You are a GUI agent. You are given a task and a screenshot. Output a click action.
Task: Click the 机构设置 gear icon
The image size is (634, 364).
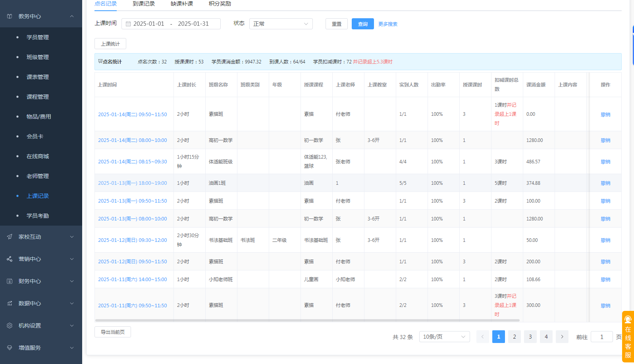click(10, 326)
